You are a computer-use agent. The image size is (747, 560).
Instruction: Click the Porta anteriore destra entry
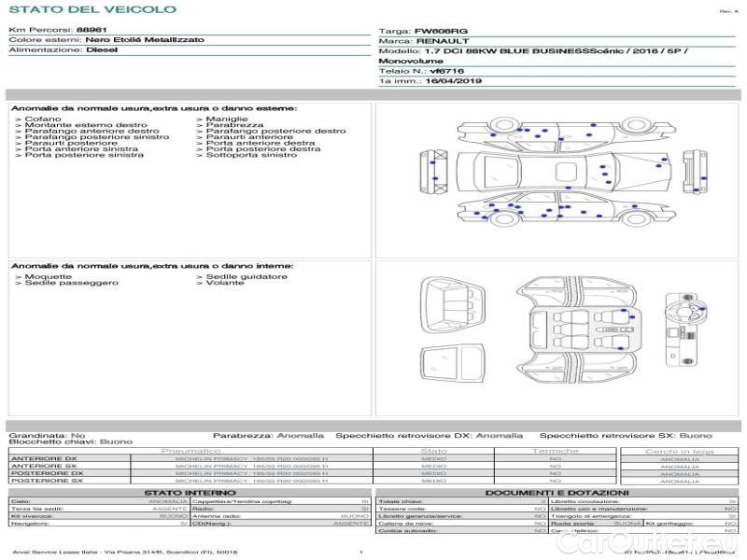(x=261, y=143)
